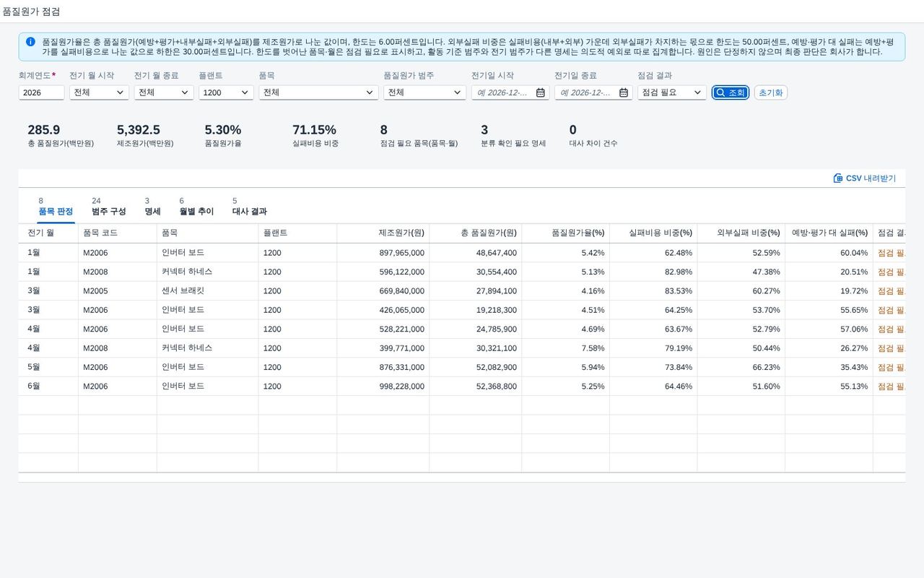924x578 pixels.
Task: Open the 월별 추이 tab
Action: pyautogui.click(x=196, y=207)
